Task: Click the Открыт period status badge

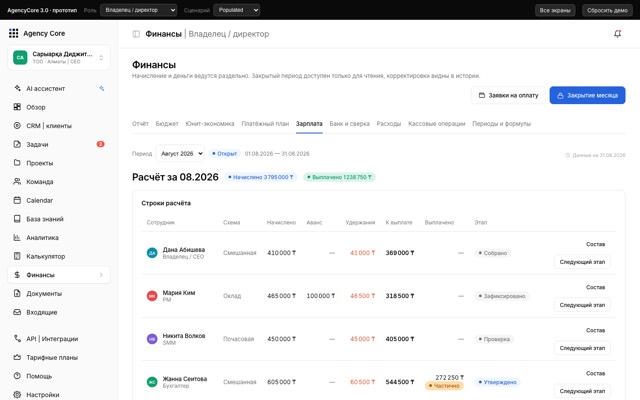Action: [x=224, y=154]
